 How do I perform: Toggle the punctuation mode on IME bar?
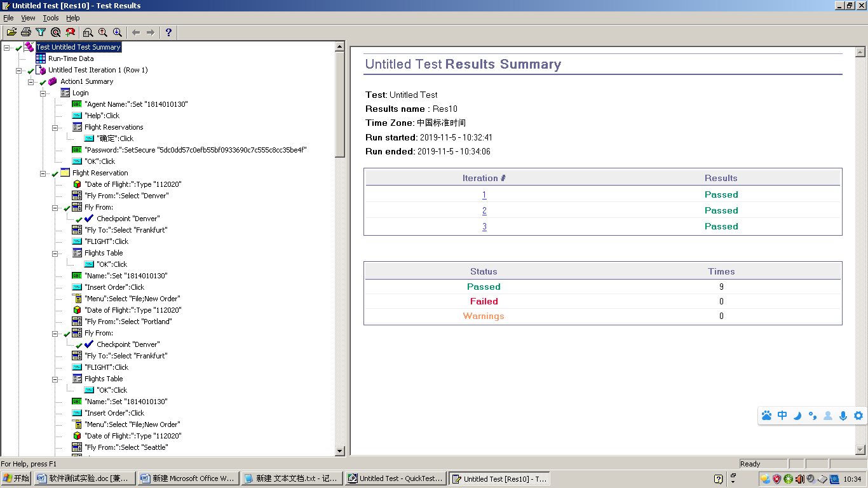813,416
